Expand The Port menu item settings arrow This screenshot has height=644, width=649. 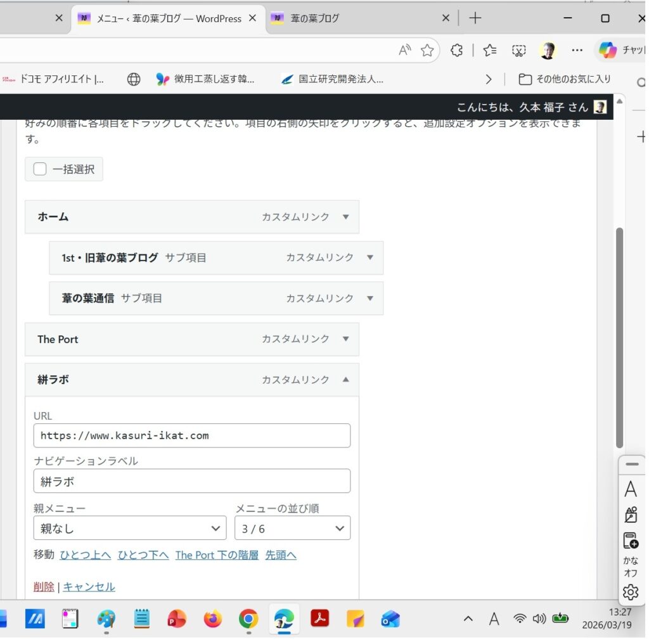pyautogui.click(x=346, y=339)
